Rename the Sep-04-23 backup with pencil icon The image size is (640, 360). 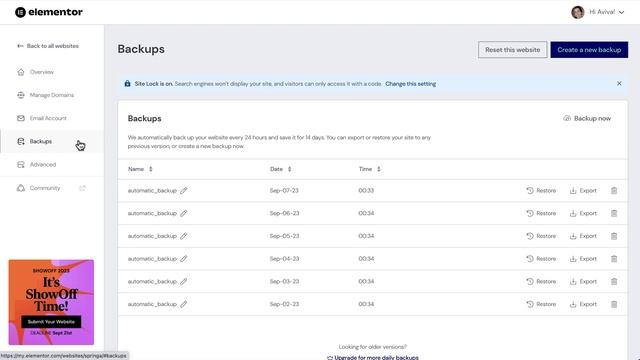184,259
